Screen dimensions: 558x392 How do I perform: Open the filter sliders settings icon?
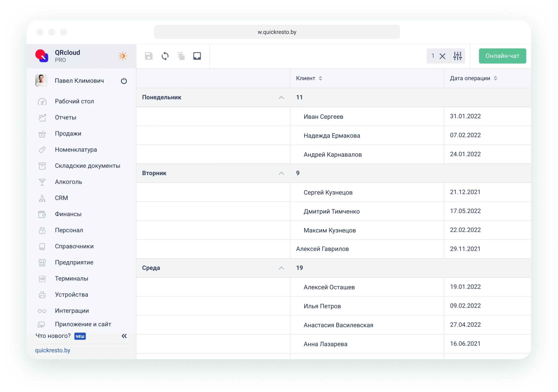click(x=457, y=56)
